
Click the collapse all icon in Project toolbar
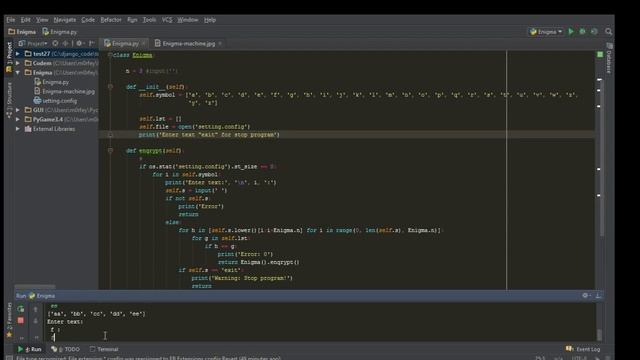(65, 43)
